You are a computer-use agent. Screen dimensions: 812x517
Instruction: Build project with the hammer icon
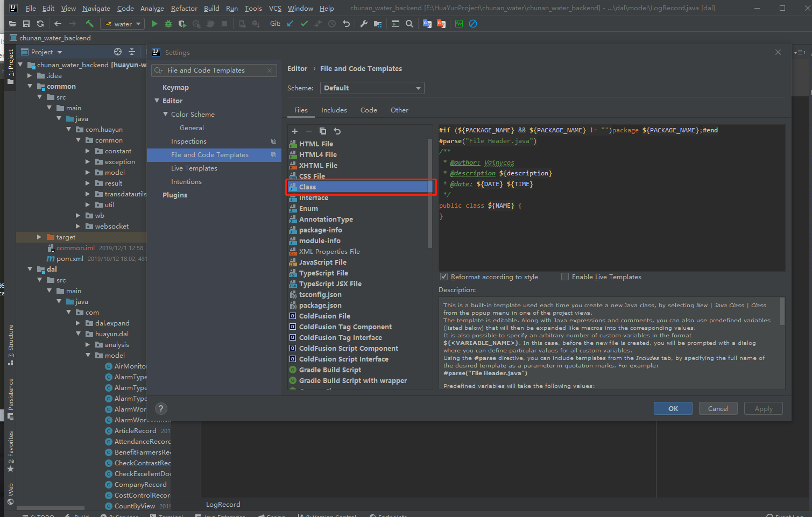click(90, 24)
